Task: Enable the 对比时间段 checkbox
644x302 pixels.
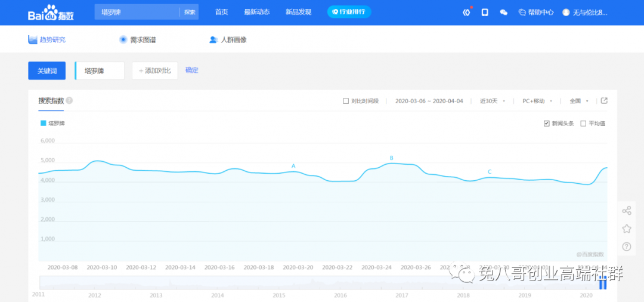Action: coord(346,101)
